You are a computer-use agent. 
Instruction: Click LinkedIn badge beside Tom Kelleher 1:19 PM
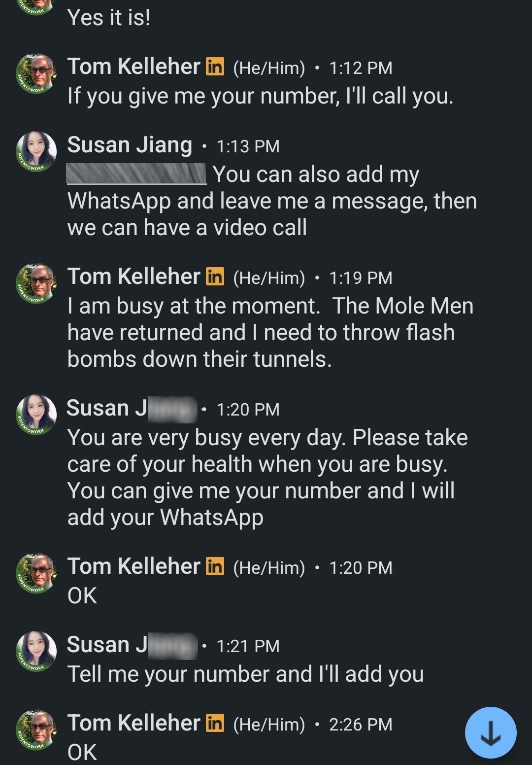coord(215,277)
